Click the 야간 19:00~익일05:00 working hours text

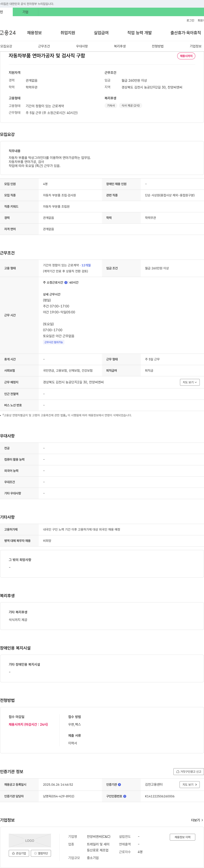(x=59, y=312)
